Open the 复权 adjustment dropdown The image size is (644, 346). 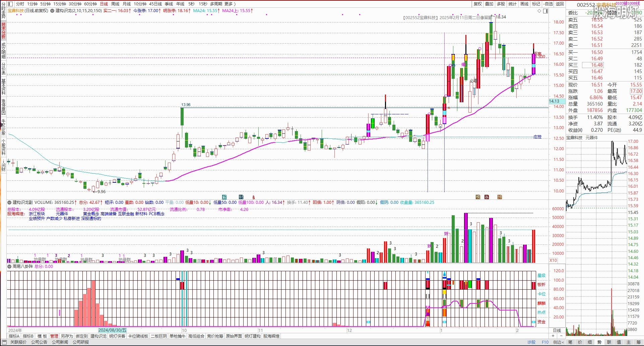click(x=477, y=4)
